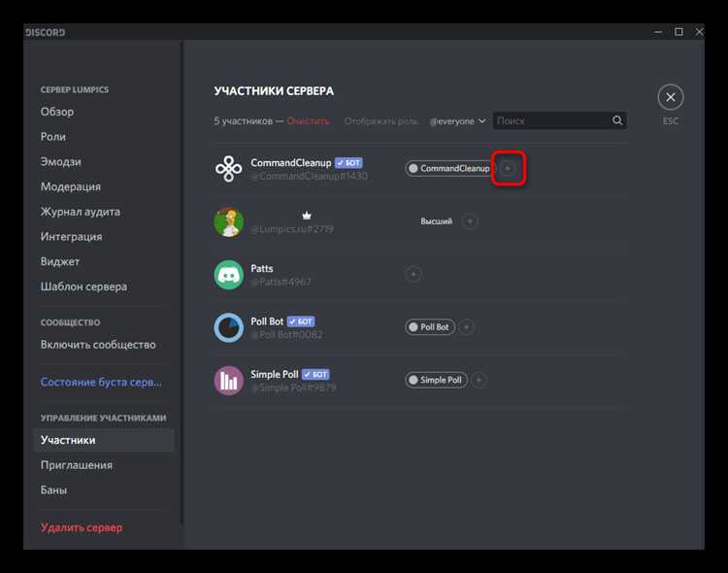This screenshot has width=728, height=573.
Task: Click the Poll Bot role label
Action: pyautogui.click(x=435, y=327)
